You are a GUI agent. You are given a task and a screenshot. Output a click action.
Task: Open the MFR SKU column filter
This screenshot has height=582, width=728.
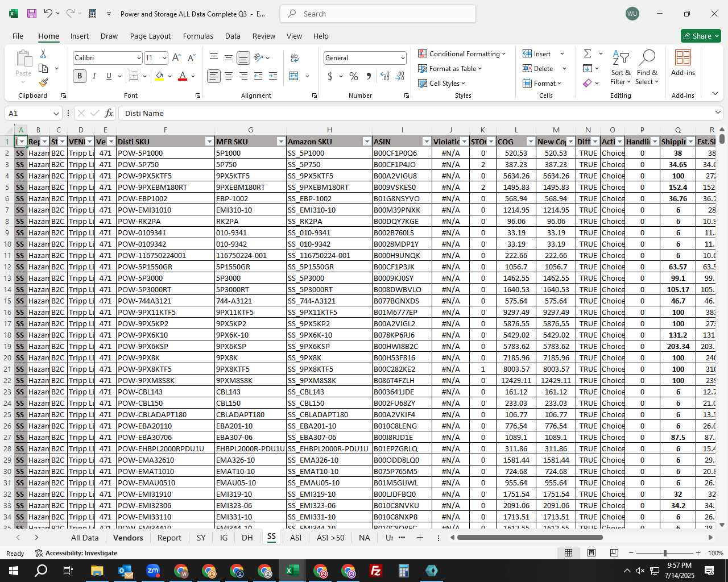pos(280,142)
